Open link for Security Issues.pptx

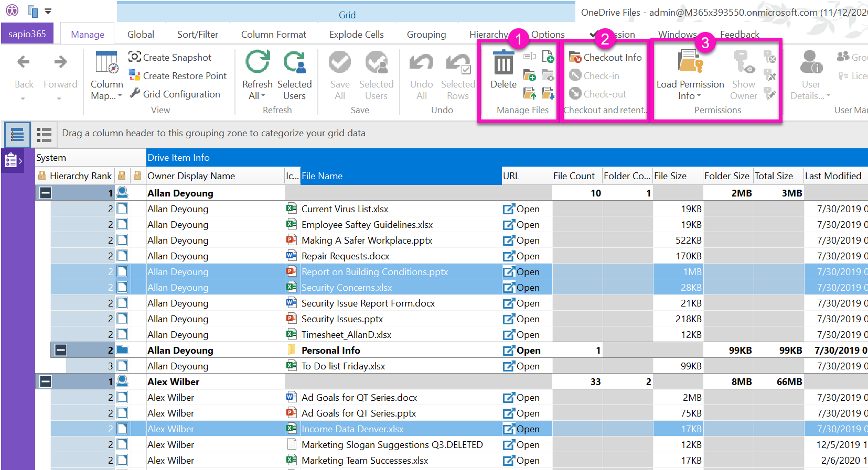(x=521, y=319)
